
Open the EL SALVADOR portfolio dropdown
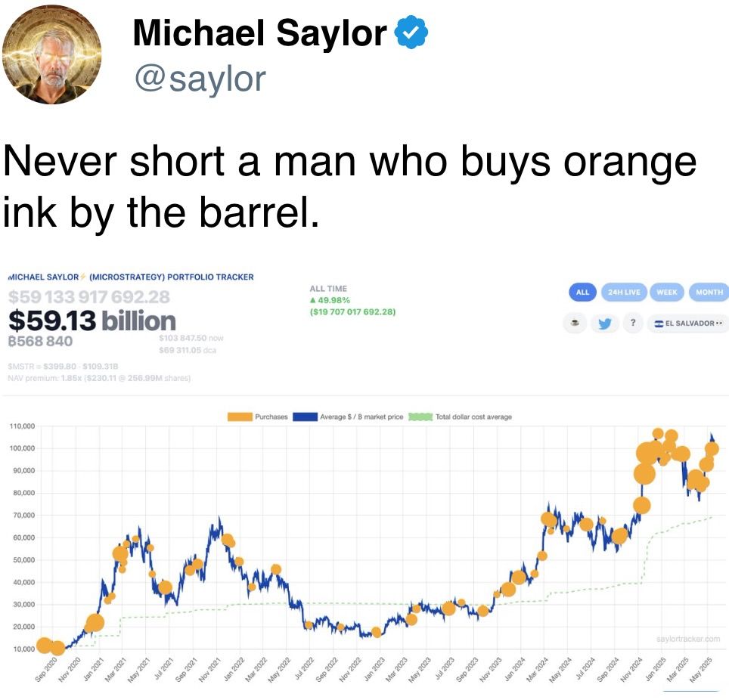pos(688,323)
